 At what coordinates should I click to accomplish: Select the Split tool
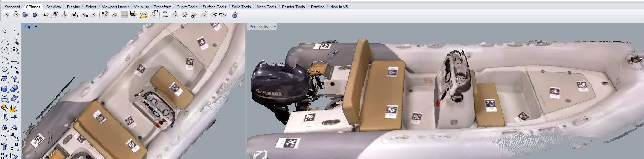(x=14, y=118)
